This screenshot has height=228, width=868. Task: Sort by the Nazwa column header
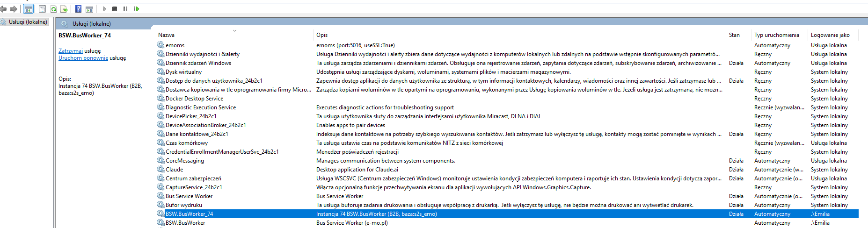click(166, 35)
